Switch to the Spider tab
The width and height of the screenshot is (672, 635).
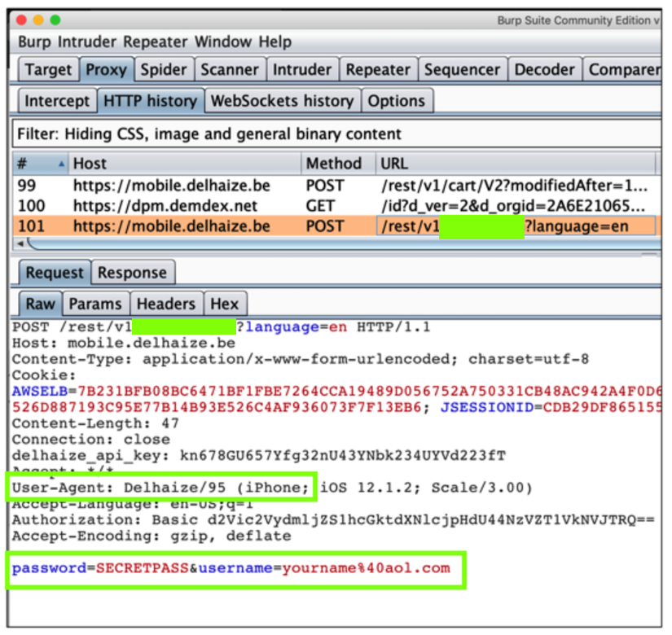[x=164, y=69]
